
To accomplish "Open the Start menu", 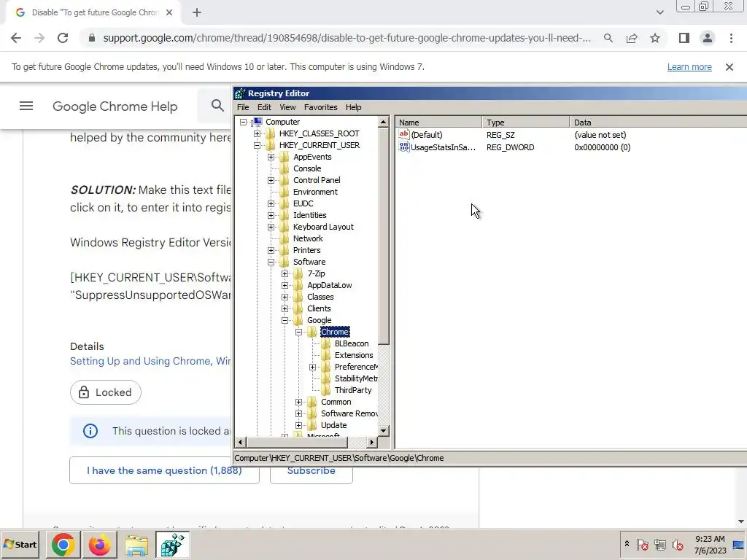I will [x=20, y=545].
